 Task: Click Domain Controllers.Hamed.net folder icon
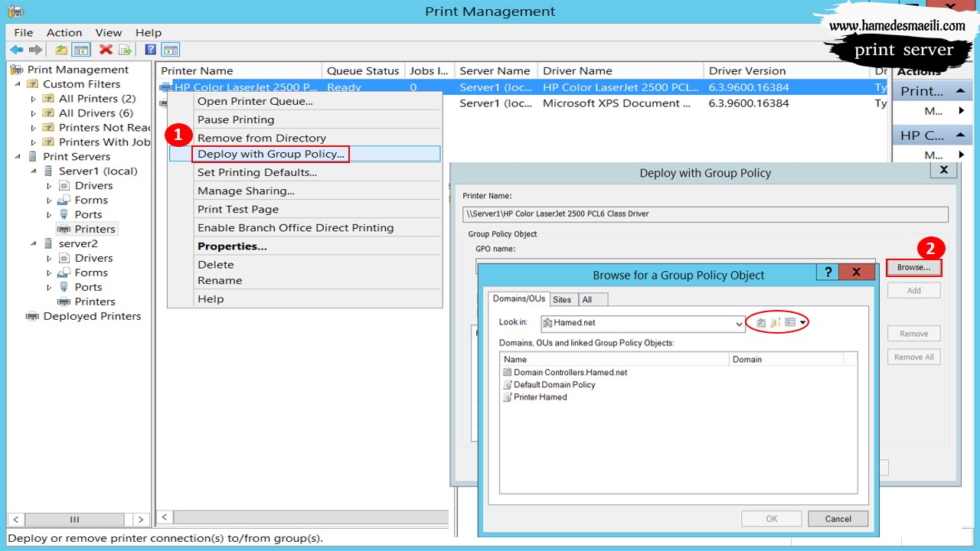pyautogui.click(x=507, y=373)
